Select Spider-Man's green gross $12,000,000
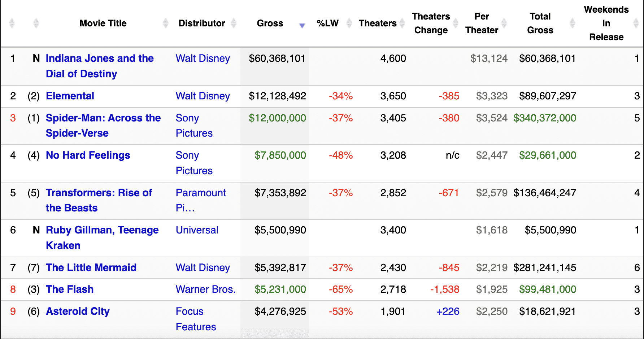The image size is (644, 339). pyautogui.click(x=277, y=118)
